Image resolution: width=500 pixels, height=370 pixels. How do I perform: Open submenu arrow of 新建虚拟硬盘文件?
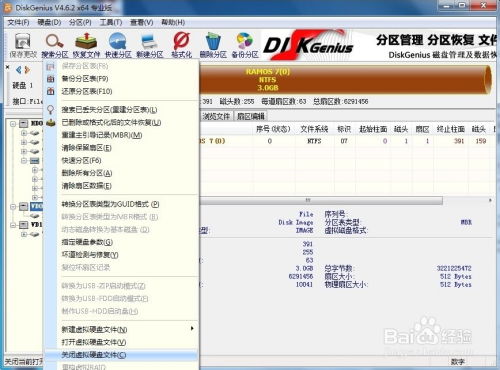192,329
